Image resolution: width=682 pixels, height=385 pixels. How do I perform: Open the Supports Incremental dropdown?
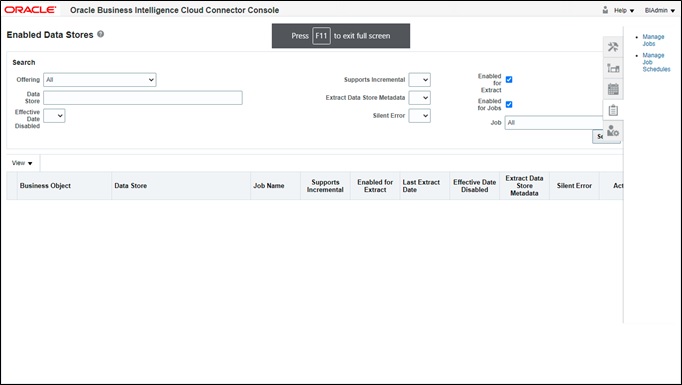coord(419,80)
